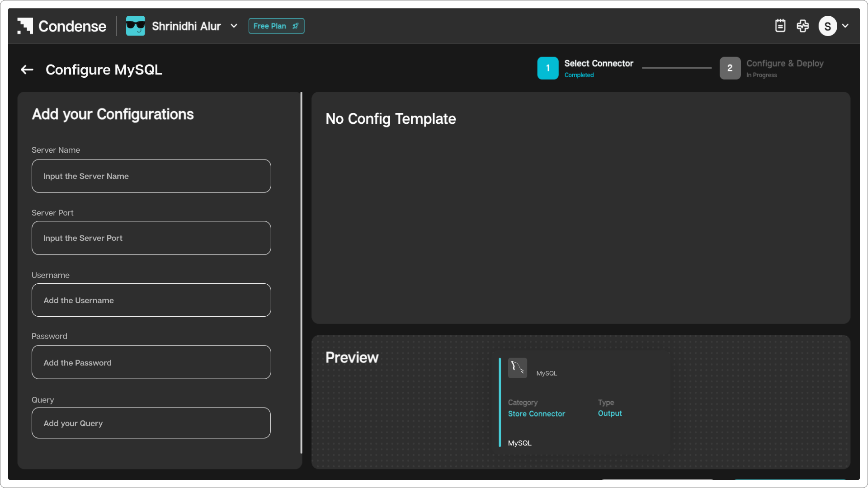
Task: Click the workspace avatar with sunglasses
Action: [x=135, y=26]
